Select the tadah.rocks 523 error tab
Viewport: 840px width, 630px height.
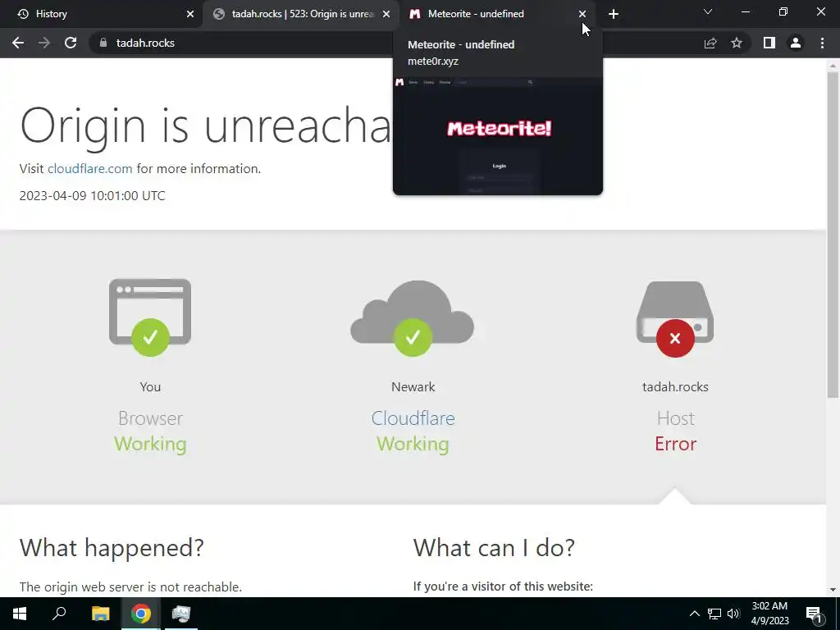point(300,14)
